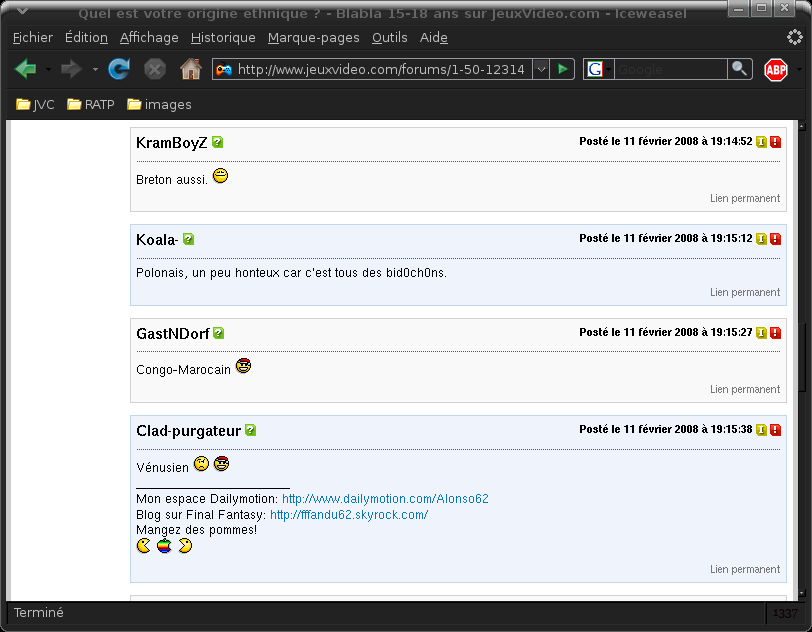Image resolution: width=812 pixels, height=632 pixels.
Task: Click the activity throbber icon in menu bar
Action: pos(794,37)
